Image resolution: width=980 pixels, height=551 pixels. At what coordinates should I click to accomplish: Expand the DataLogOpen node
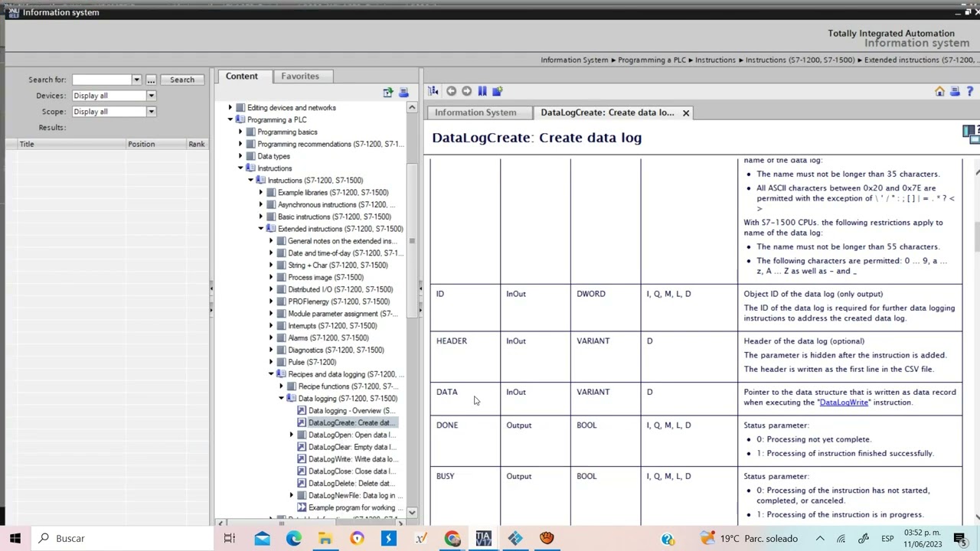click(x=292, y=435)
